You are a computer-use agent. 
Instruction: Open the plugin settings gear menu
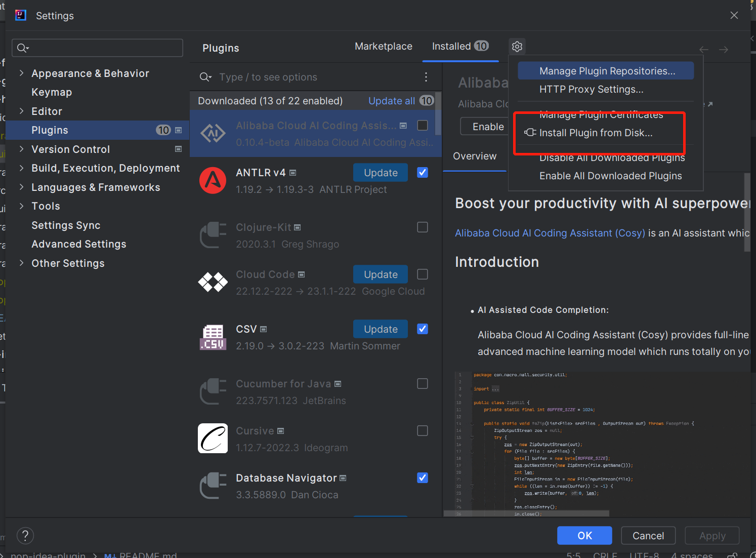coord(517,47)
